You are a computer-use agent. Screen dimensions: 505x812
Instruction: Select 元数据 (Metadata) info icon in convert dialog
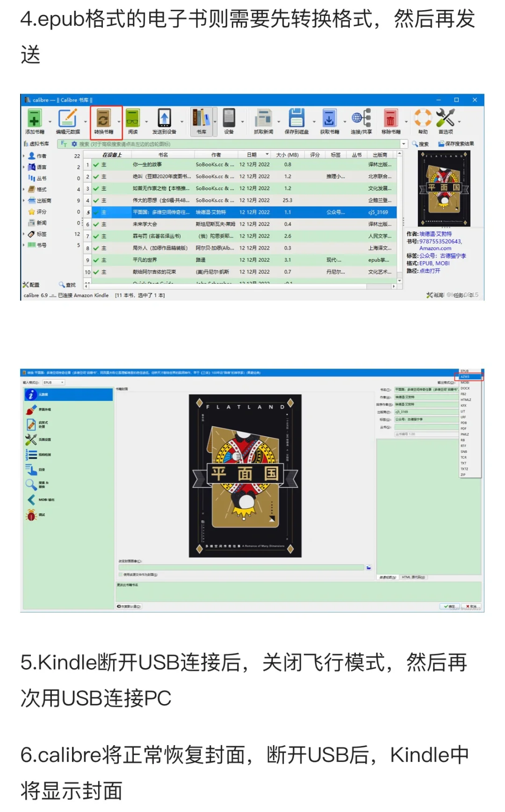pos(31,394)
